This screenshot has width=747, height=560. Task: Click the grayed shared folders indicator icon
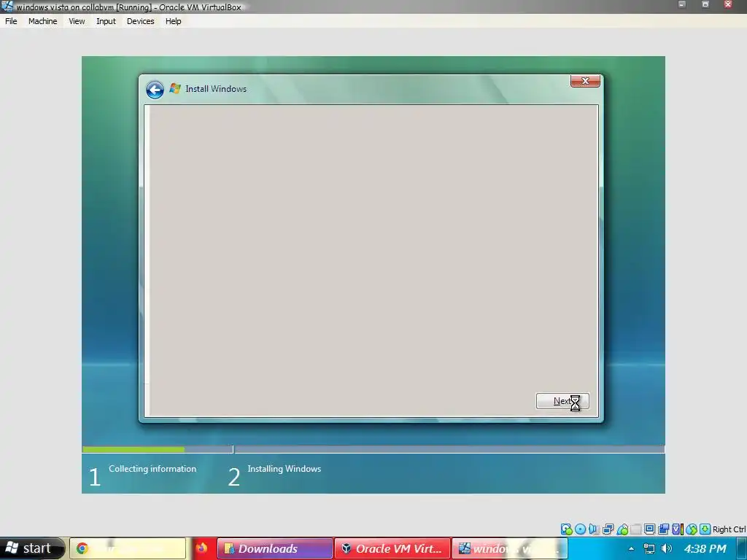pos(636,529)
